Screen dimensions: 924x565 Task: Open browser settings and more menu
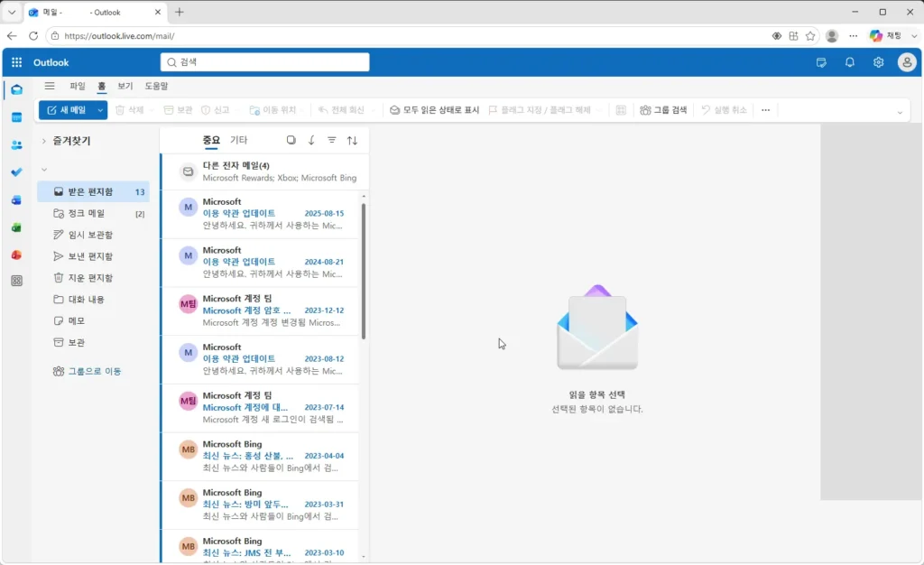pyautogui.click(x=854, y=36)
